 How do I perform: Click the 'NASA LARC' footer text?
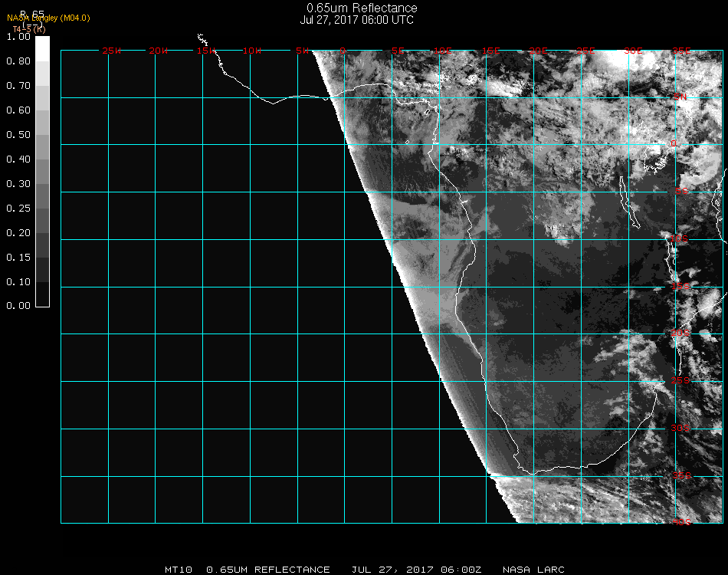point(533,570)
